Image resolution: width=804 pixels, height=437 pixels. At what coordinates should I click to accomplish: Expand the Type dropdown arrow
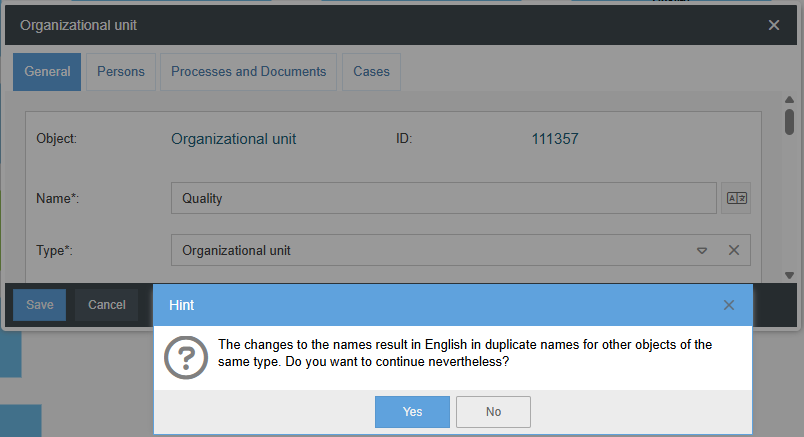(x=702, y=251)
